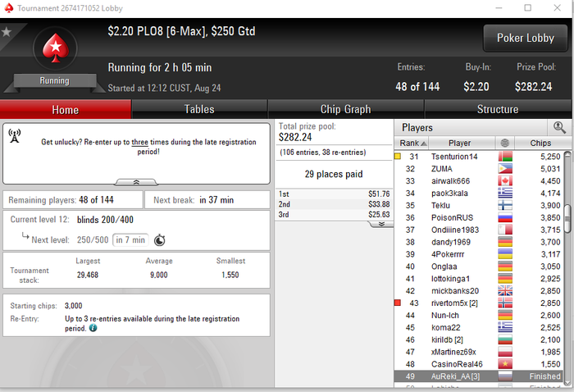The height and width of the screenshot is (392, 574).
Task: Click the broadcast antenna announcement icon
Action: [x=15, y=136]
